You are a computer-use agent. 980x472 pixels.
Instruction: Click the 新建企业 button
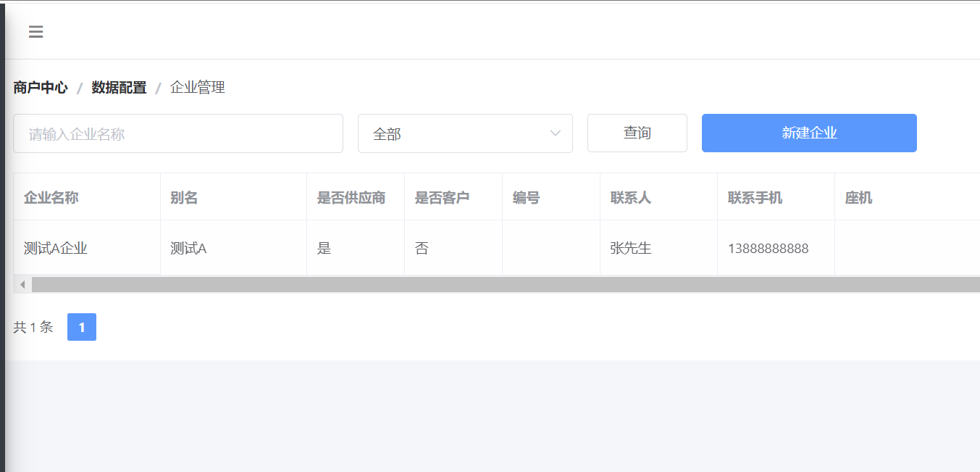coord(809,133)
